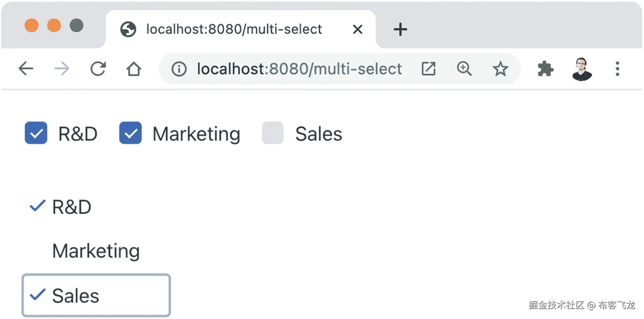Bookmark this page with the star
644x319 pixels.
[500, 69]
